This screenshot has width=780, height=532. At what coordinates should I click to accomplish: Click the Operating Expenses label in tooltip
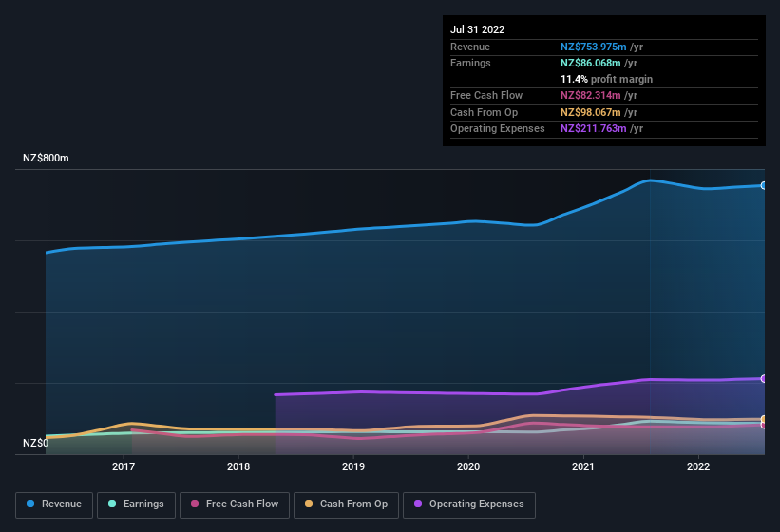(498, 128)
